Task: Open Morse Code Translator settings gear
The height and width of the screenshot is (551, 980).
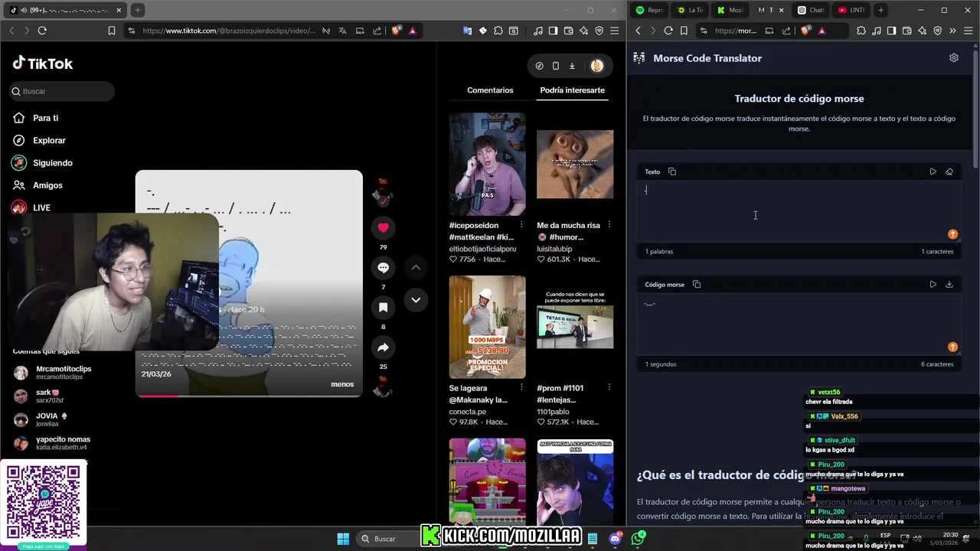Action: pos(954,57)
